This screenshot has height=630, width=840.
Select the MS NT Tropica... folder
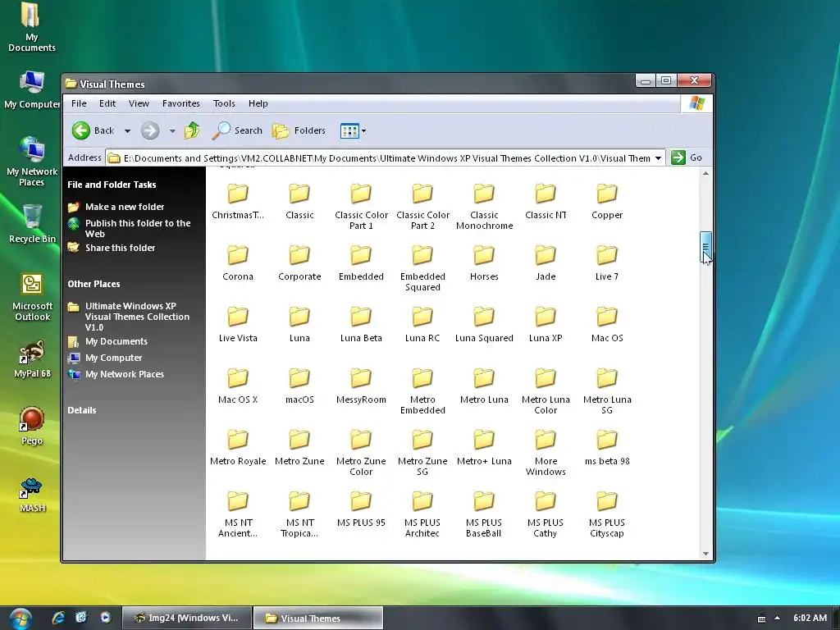299,515
